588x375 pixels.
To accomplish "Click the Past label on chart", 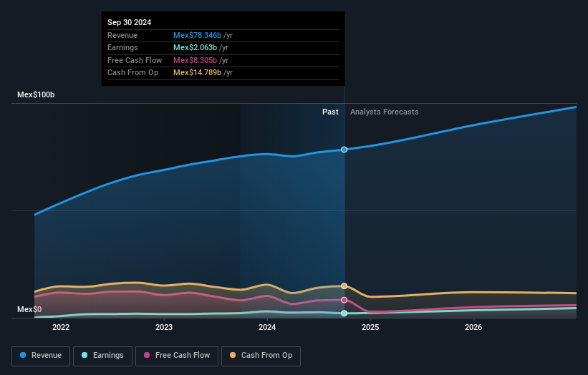I will (x=330, y=112).
